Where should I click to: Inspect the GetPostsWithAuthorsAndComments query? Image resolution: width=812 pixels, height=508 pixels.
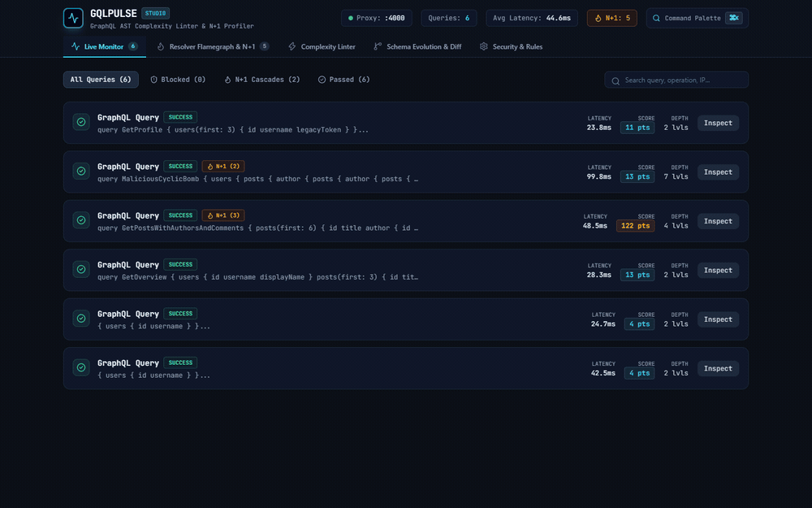coord(719,221)
